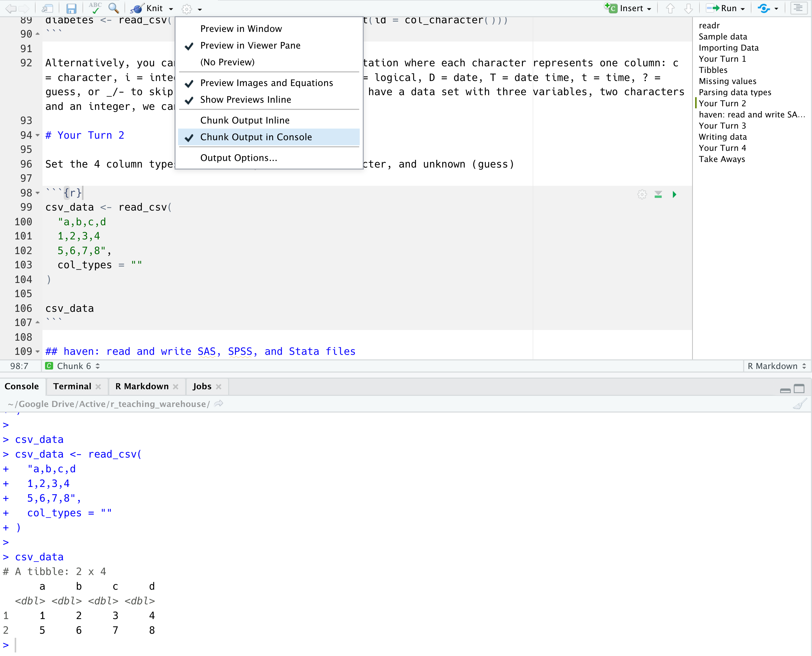812x656 pixels.
Task: Toggle fold arrow at line 90
Action: pyautogui.click(x=37, y=34)
